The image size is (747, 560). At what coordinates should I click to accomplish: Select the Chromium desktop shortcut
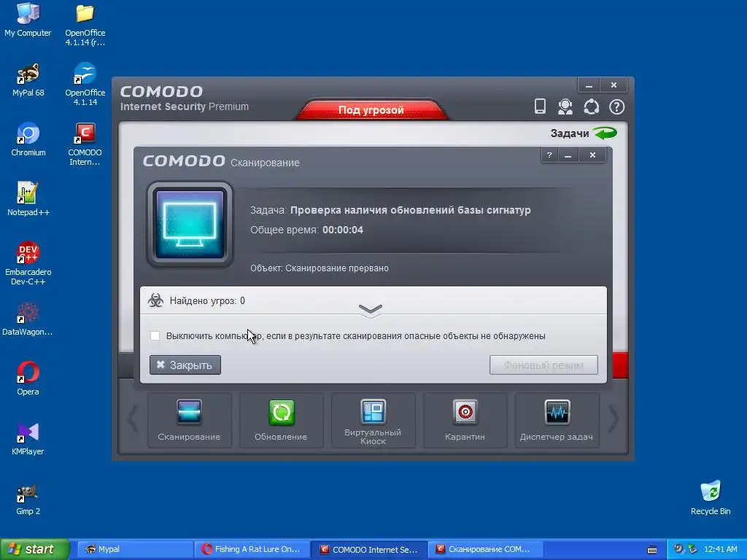pos(28,139)
